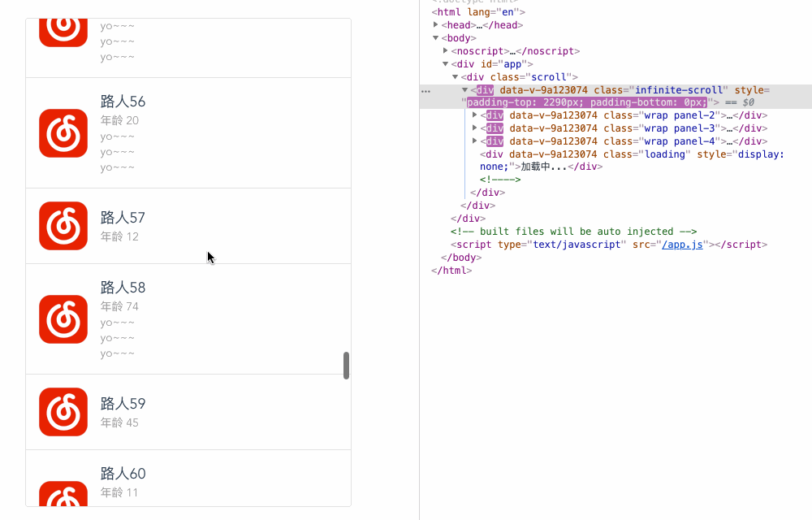The width and height of the screenshot is (812, 520).
Task: Click the name 路人60
Action: click(123, 474)
